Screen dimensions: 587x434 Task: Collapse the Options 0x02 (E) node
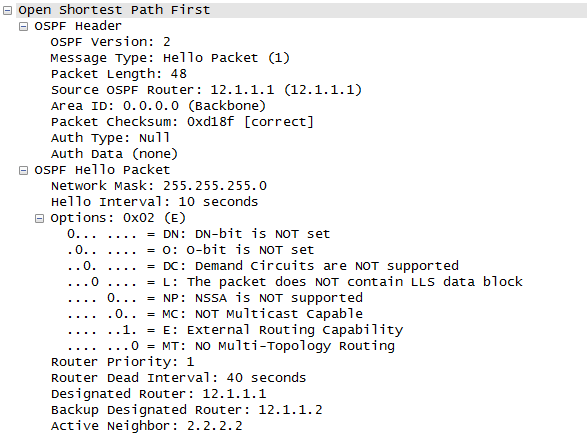click(39, 219)
